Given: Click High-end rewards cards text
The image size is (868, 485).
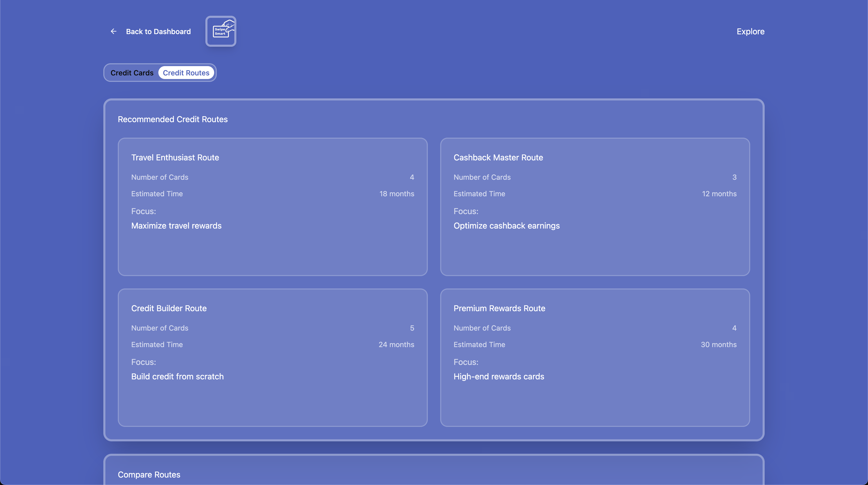Looking at the screenshot, I should [499, 376].
